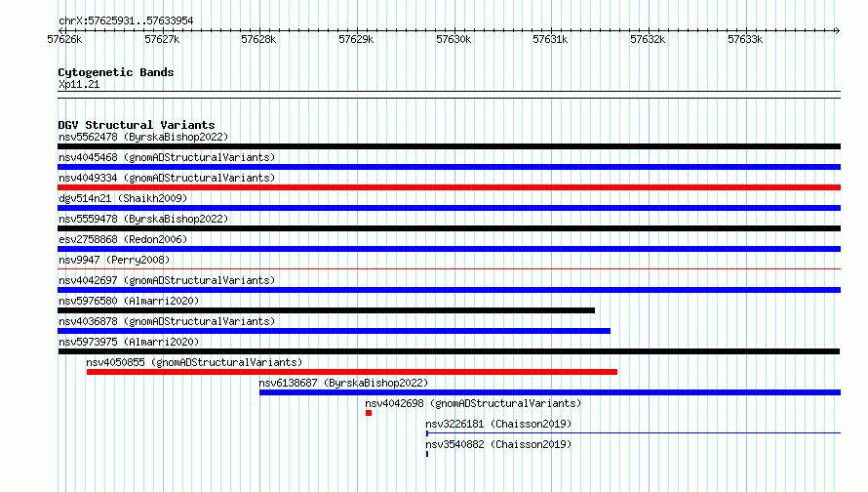Screen dimensions: 868x492
Task: Click the 57628k ruler position
Action: (x=258, y=39)
